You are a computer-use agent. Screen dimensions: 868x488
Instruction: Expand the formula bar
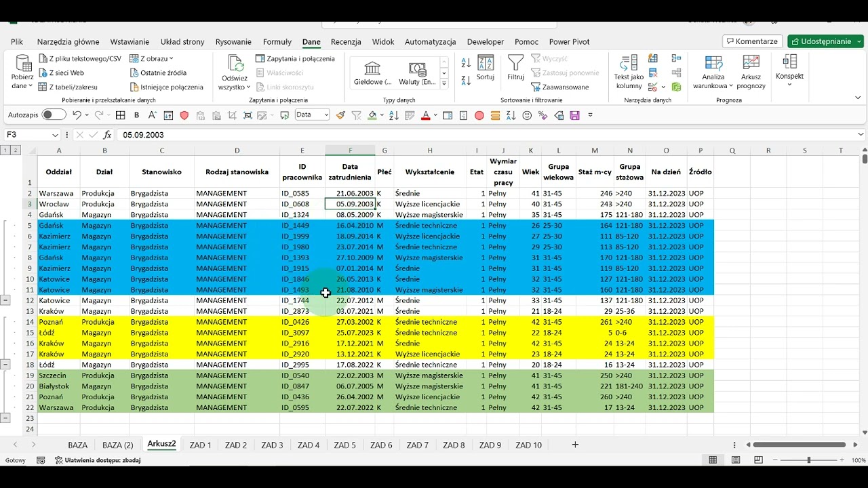(x=861, y=135)
